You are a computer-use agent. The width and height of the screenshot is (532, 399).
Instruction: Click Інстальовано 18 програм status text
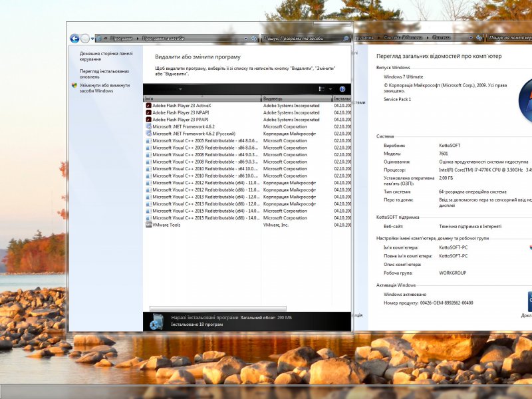click(197, 325)
